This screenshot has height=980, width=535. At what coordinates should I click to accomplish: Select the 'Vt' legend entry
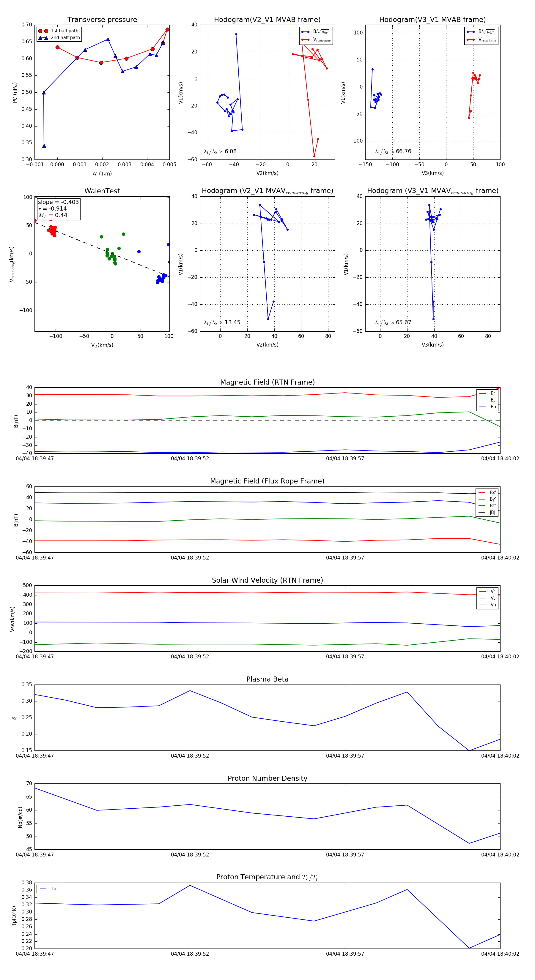[487, 598]
